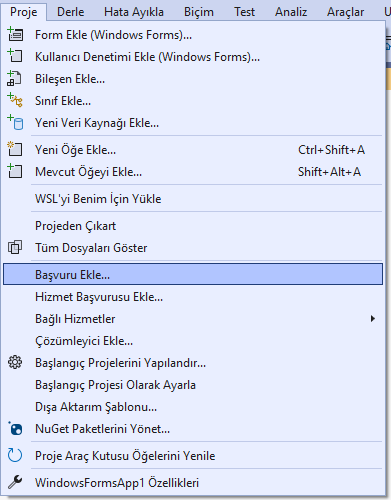Select Mevcut Öğeyi Ekle... entry
This screenshot has width=391, height=500.
pyautogui.click(x=193, y=172)
